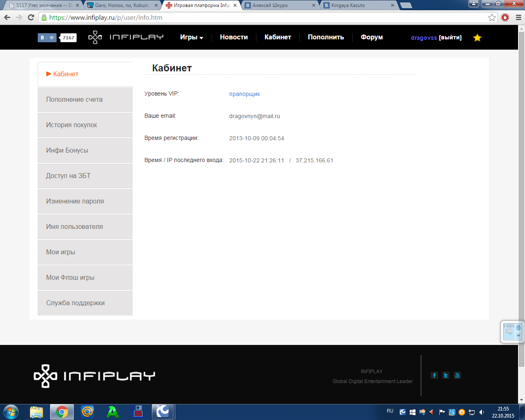This screenshot has height=420, width=525.
Task: Click the dragovnyn@mail.ru email text
Action: pos(255,116)
